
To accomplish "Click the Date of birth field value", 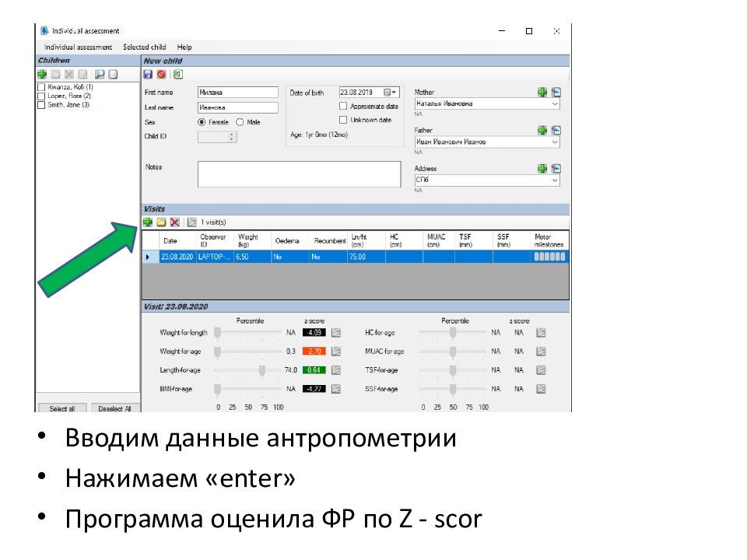I will (356, 93).
